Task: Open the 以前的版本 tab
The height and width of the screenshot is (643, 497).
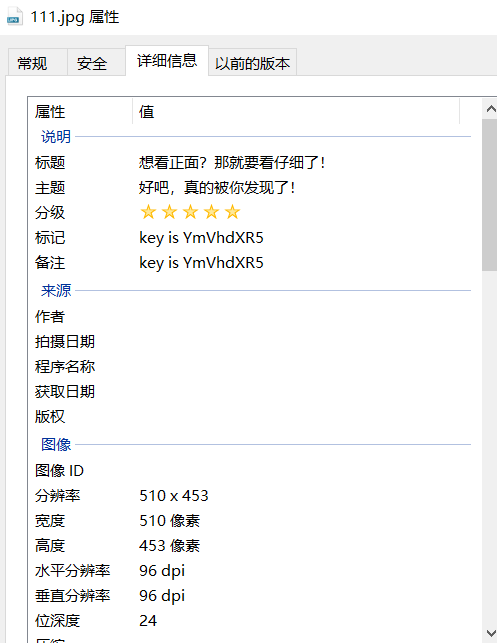Action: pyautogui.click(x=253, y=63)
